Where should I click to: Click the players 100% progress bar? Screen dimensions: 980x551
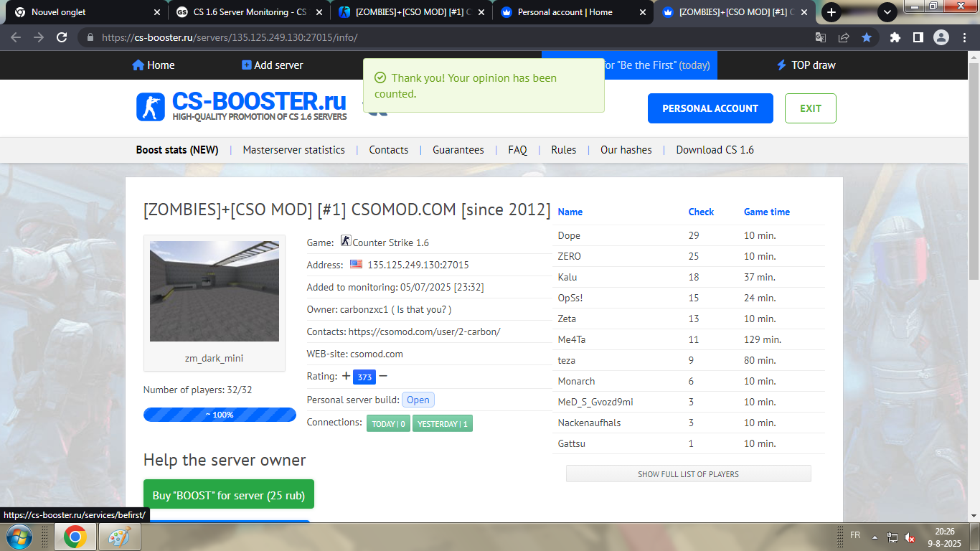[x=220, y=415]
